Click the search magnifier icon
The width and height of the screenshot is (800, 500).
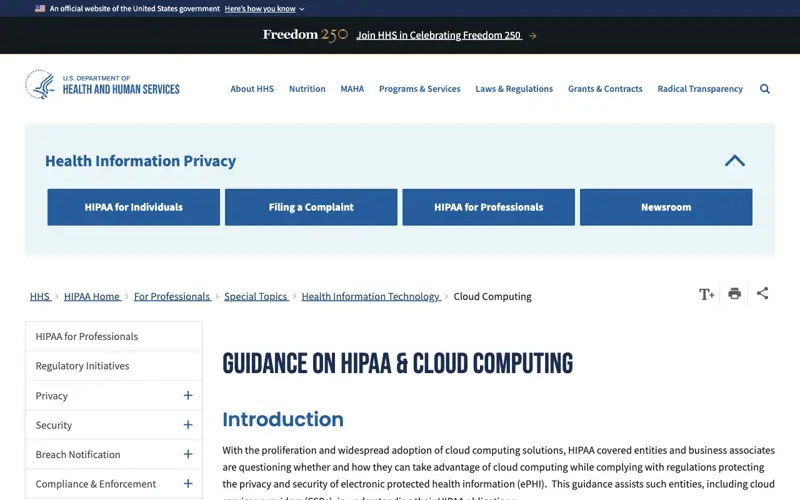coord(764,89)
